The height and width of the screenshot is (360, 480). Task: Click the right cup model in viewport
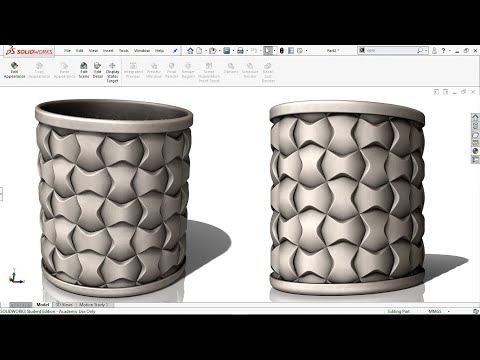pyautogui.click(x=347, y=198)
